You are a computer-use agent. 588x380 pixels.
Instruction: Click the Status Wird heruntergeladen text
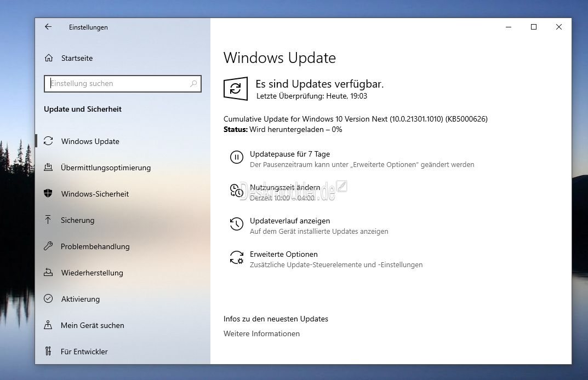click(x=283, y=129)
